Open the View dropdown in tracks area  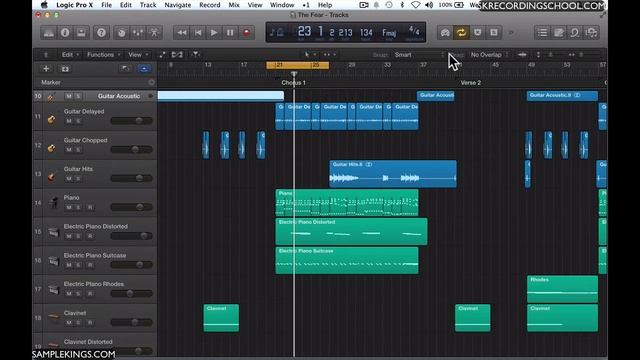coord(138,54)
